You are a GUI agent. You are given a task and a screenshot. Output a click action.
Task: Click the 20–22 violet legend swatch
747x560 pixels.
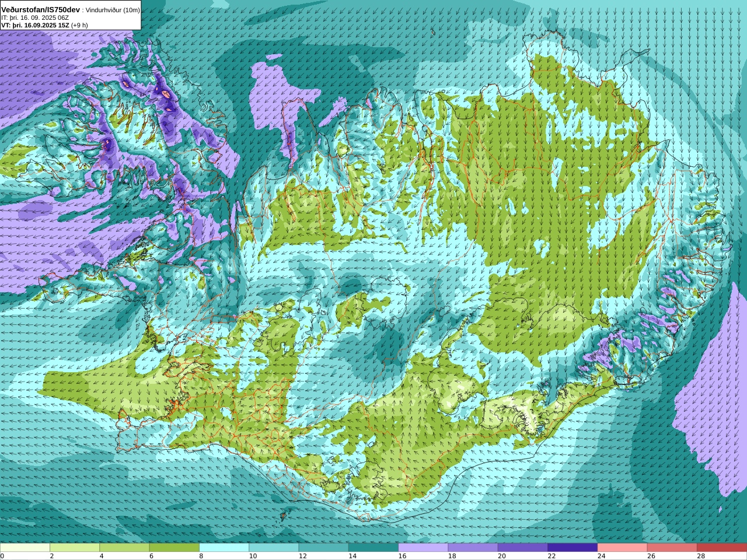pos(523,548)
